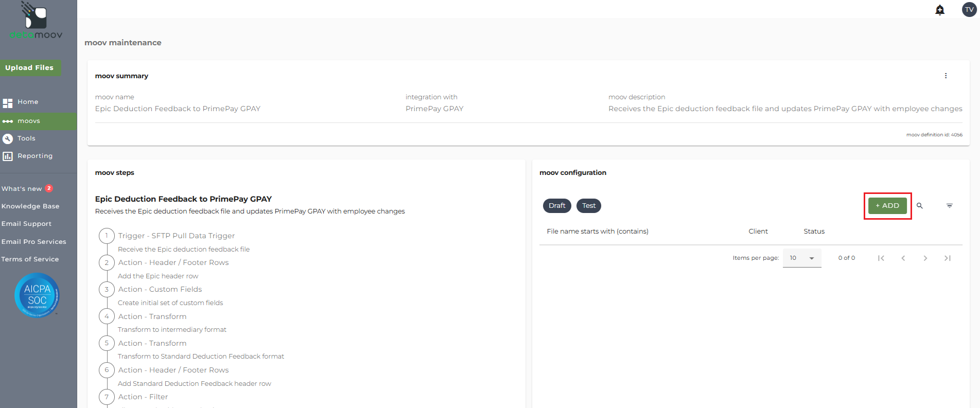Select step 1 circle in moov steps

click(x=107, y=236)
